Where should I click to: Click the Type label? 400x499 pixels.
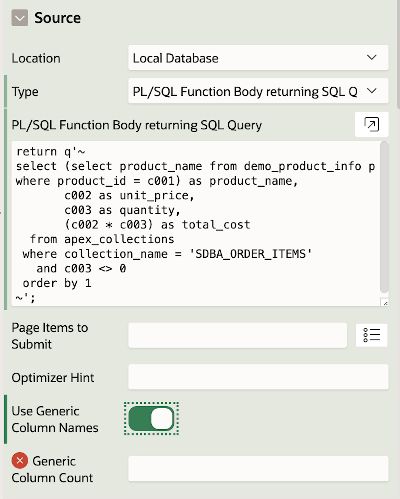pos(25,92)
